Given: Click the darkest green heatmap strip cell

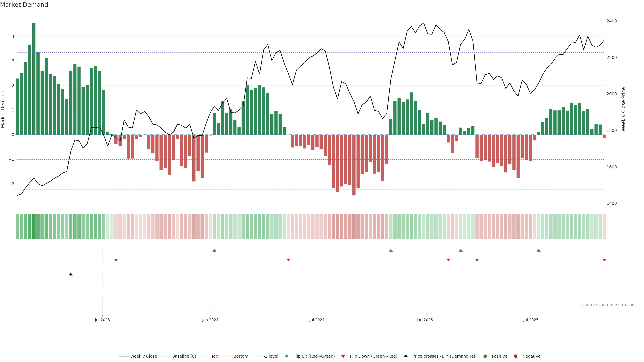Looking at the screenshot, I should pyautogui.click(x=34, y=226).
